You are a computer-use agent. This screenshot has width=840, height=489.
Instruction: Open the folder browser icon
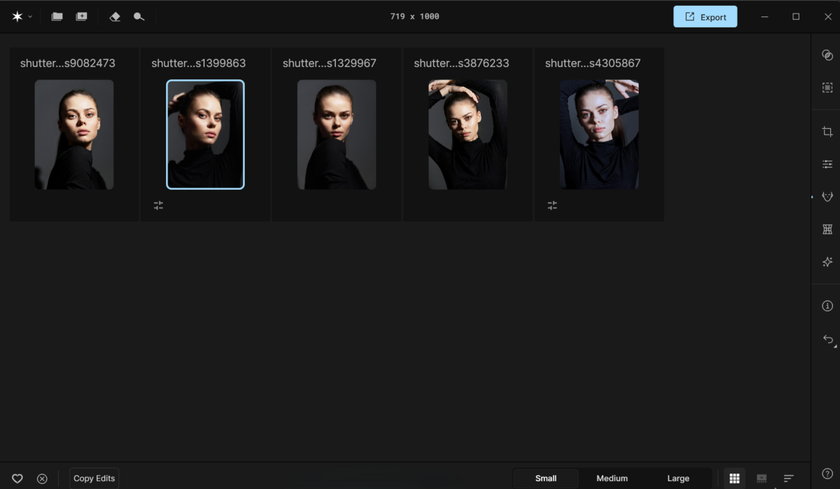point(57,17)
